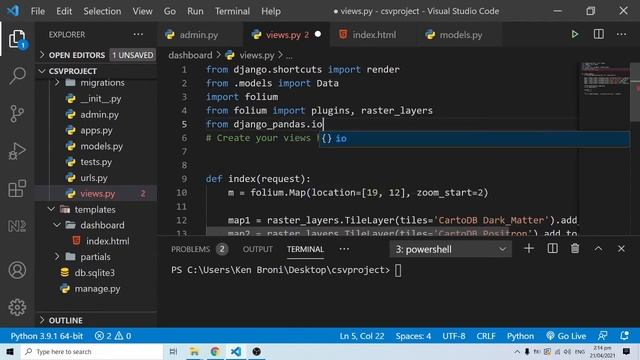The image size is (640, 360).
Task: Open notifications bell in status bar
Action: [624, 336]
